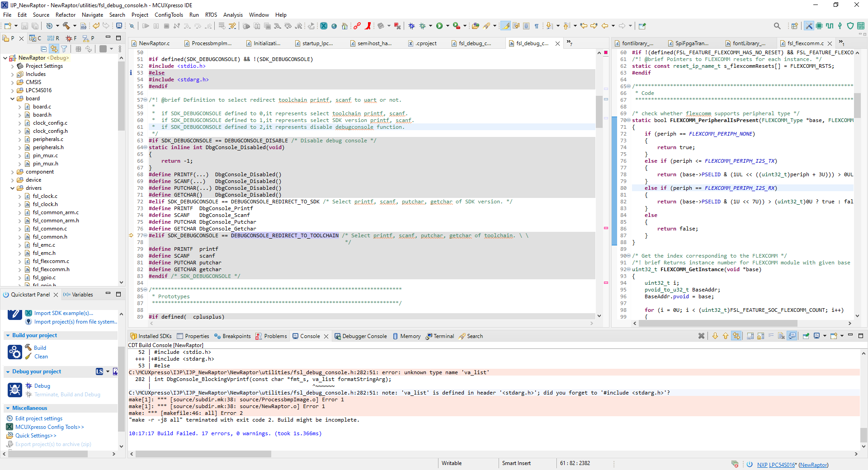Click Collapse All icon in Project Explorer
The width and height of the screenshot is (868, 470).
click(44, 49)
